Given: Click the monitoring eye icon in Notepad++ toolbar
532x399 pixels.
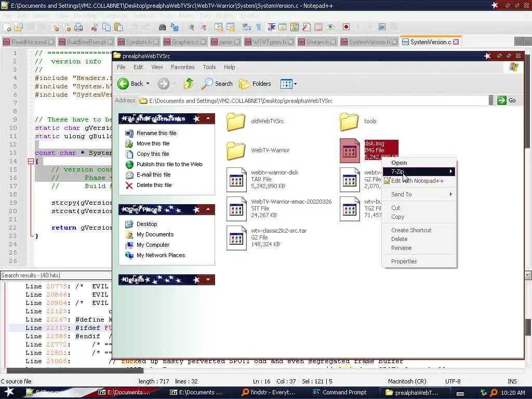Looking at the screenshot, I should coord(331,27).
